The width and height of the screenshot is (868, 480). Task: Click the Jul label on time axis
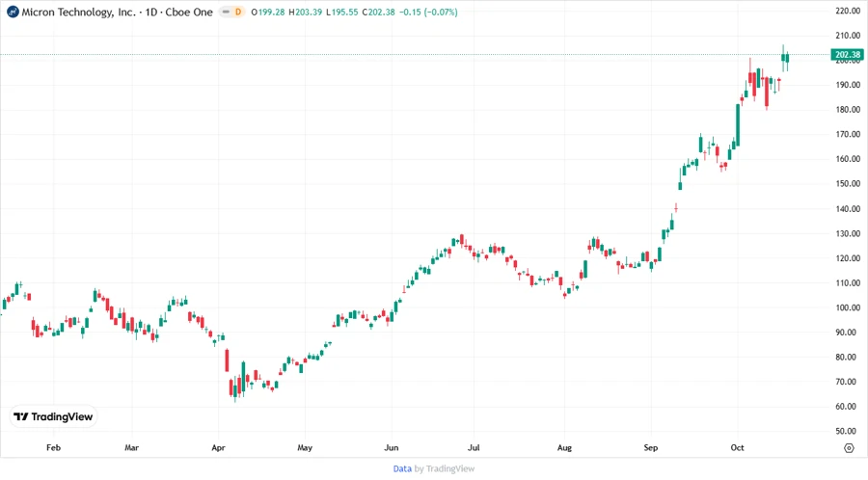point(474,447)
